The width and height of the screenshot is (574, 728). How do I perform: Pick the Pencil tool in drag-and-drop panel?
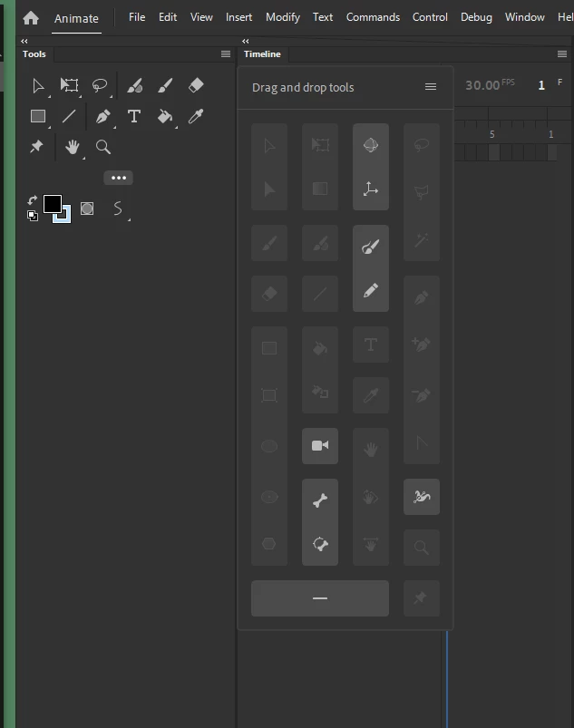tap(371, 291)
